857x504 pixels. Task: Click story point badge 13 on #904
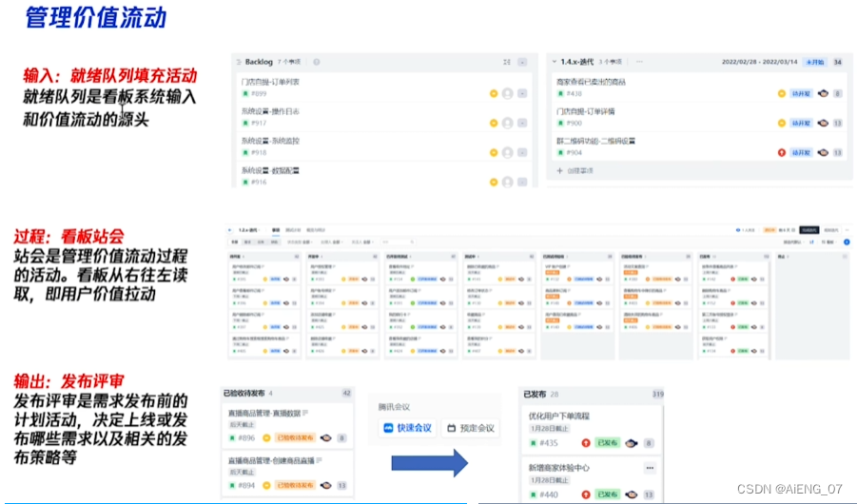[x=837, y=152]
